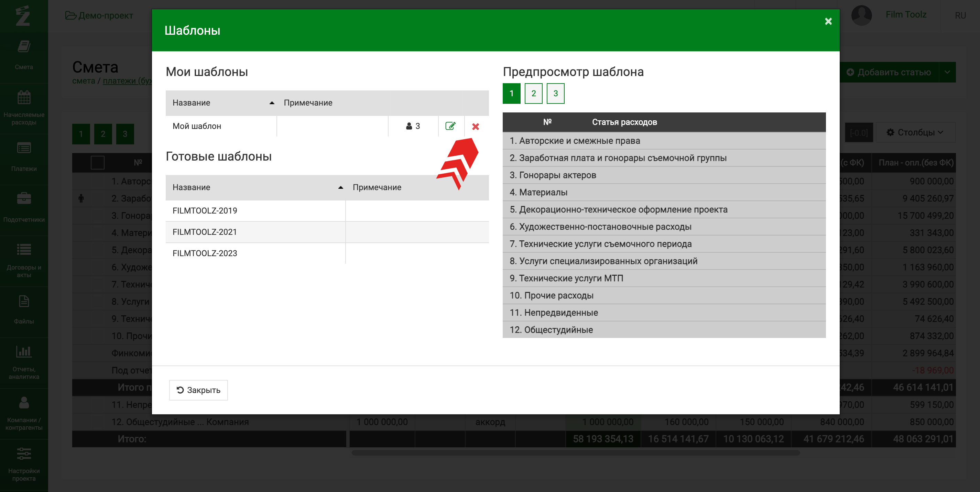Click '1. Авторские и смежные права' row

[664, 140]
